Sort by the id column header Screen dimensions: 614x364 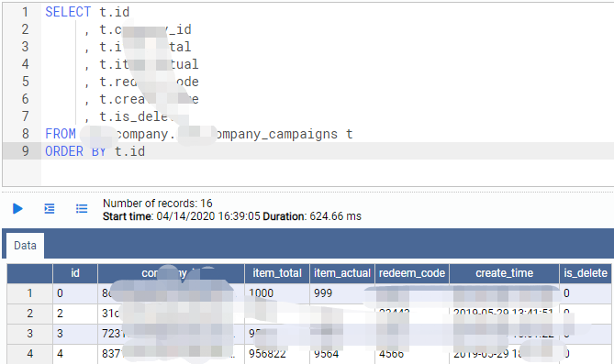(x=74, y=273)
